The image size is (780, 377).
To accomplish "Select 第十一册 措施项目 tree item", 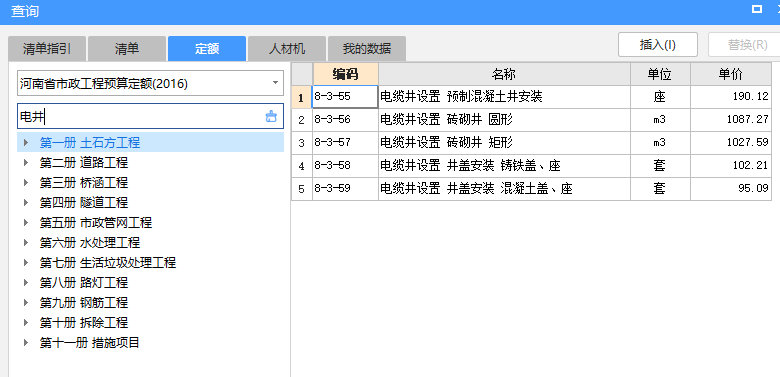I will [90, 343].
